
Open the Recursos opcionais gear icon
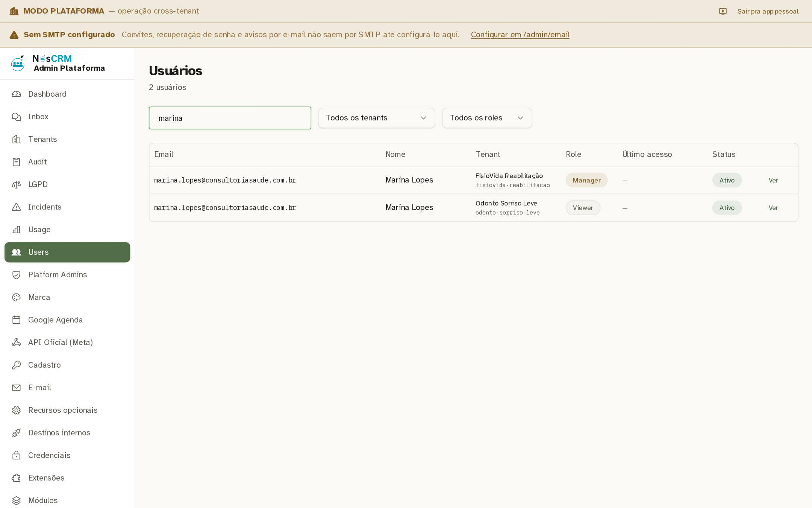tap(16, 410)
